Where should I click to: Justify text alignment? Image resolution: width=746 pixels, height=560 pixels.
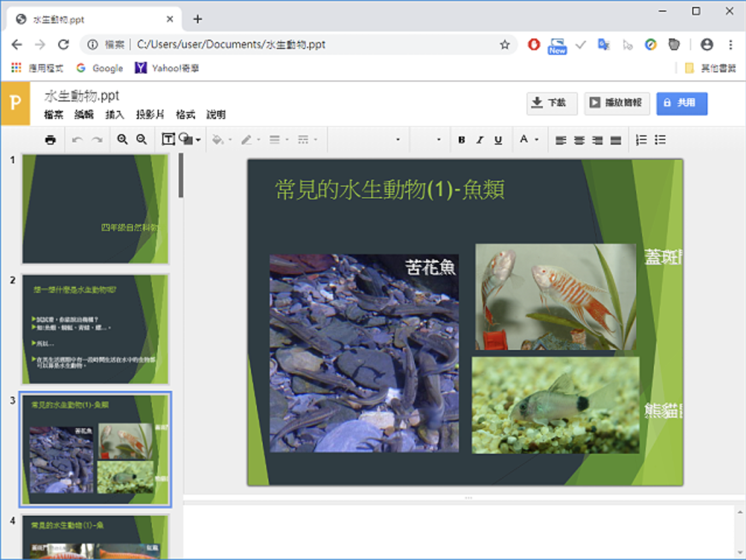tap(616, 140)
